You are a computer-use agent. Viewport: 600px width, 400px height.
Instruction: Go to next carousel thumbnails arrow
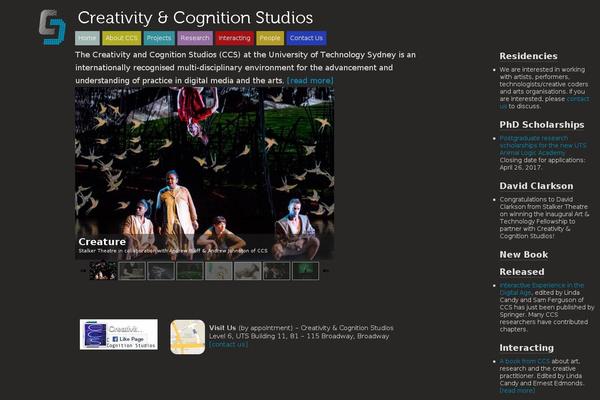(326, 271)
